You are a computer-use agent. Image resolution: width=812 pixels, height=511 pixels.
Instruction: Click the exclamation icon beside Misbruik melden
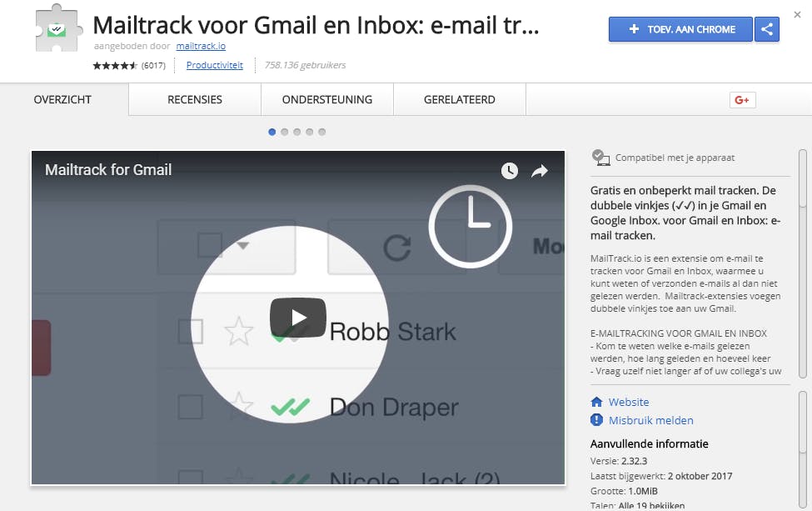click(x=596, y=420)
